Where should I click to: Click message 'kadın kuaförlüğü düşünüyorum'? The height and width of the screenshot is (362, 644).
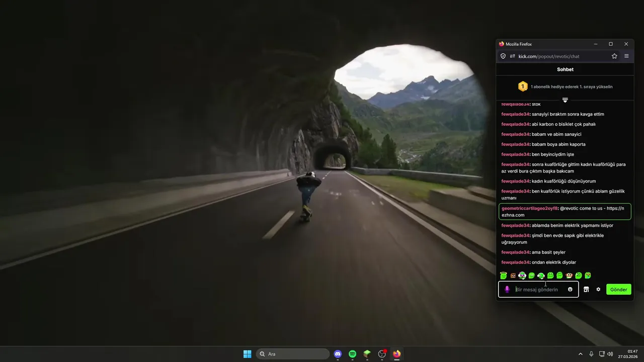[564, 181]
